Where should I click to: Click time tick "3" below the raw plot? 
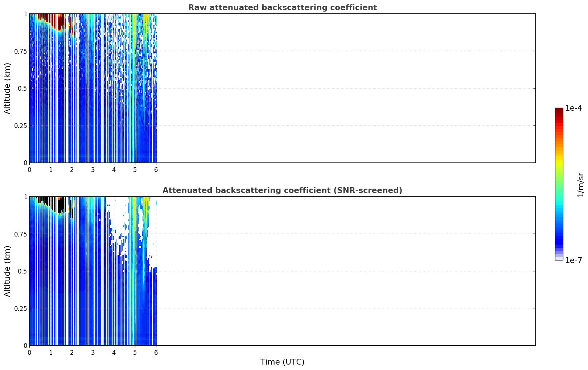pyautogui.click(x=93, y=169)
